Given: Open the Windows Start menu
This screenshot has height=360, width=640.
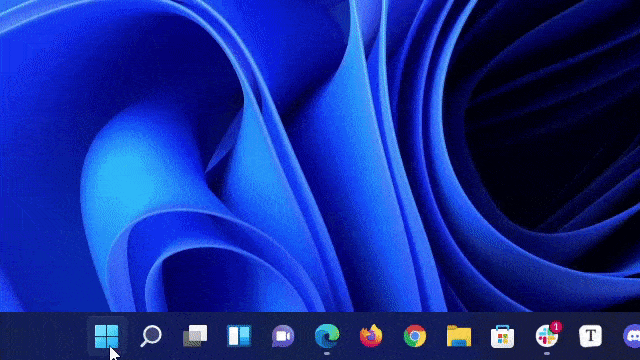Looking at the screenshot, I should pyautogui.click(x=107, y=336).
